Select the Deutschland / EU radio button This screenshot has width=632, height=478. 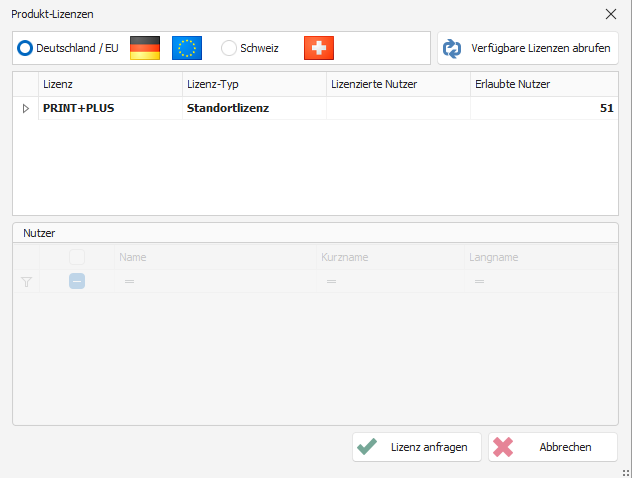(x=25, y=48)
